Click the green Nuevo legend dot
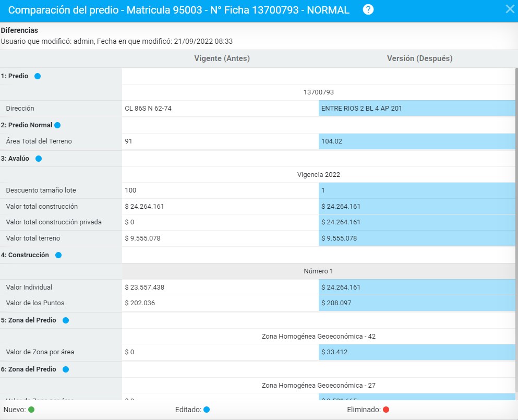This screenshot has height=420, width=518. (31, 410)
